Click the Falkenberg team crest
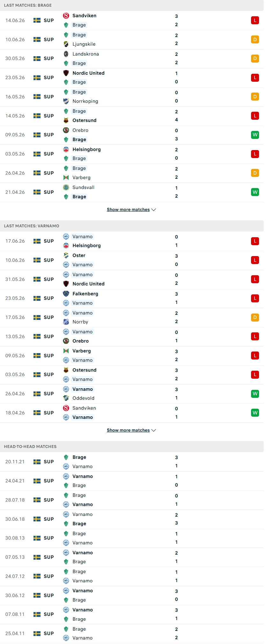The width and height of the screenshot is (267, 644). (66, 294)
